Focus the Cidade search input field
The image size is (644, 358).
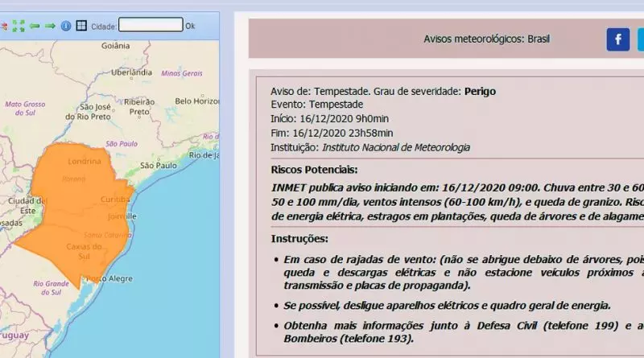tap(151, 26)
